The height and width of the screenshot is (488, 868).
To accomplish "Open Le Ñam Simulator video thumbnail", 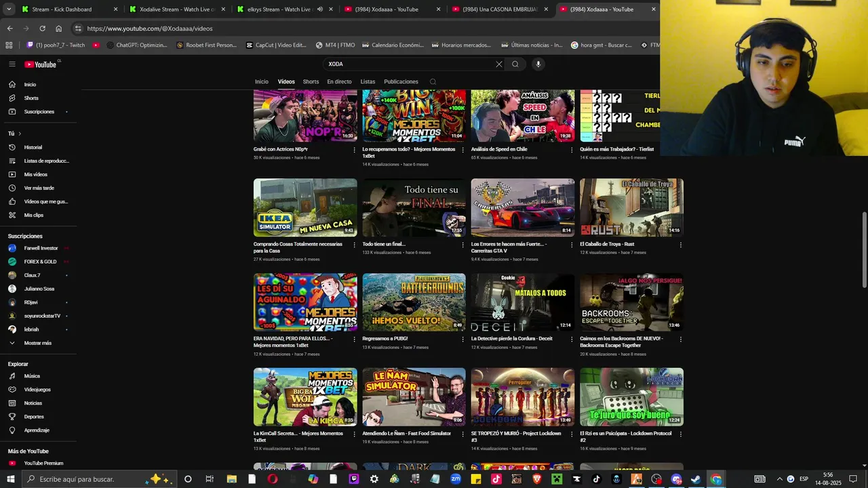I will coord(414,397).
